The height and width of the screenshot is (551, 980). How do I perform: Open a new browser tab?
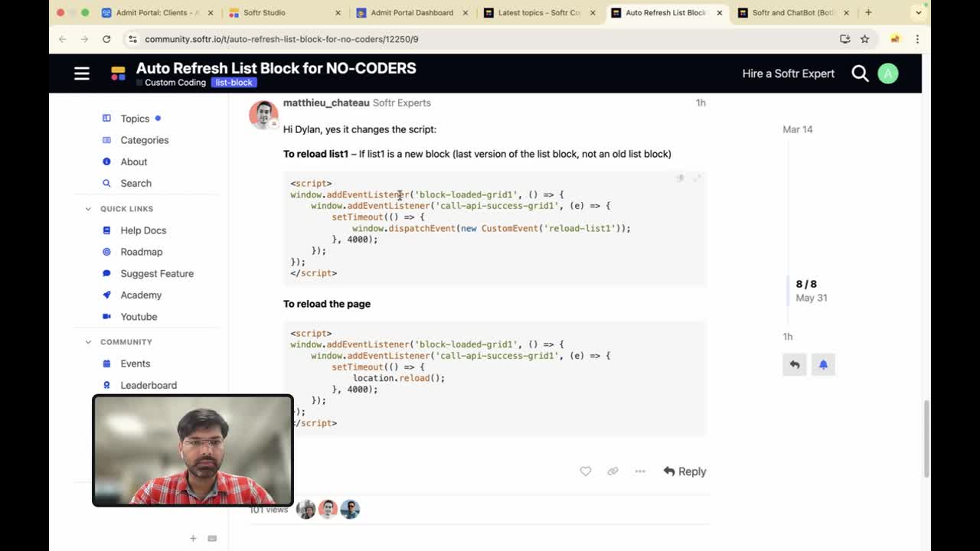pos(868,13)
